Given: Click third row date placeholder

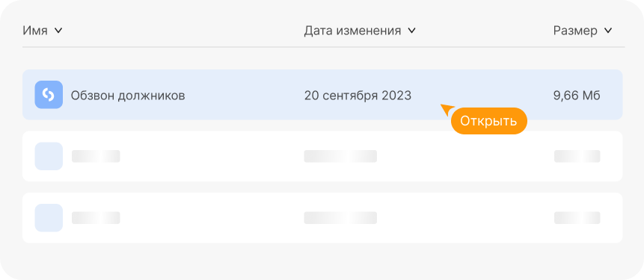Looking at the screenshot, I should pos(340,218).
